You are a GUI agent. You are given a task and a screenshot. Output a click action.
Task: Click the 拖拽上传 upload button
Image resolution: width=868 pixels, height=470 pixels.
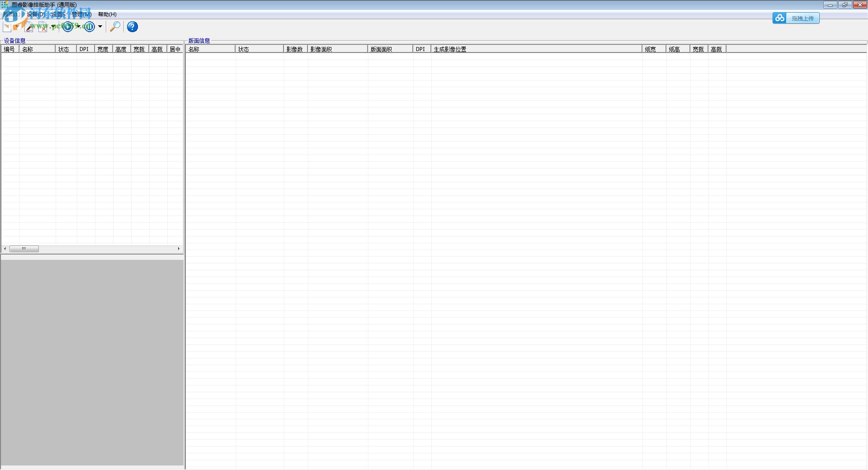[802, 18]
